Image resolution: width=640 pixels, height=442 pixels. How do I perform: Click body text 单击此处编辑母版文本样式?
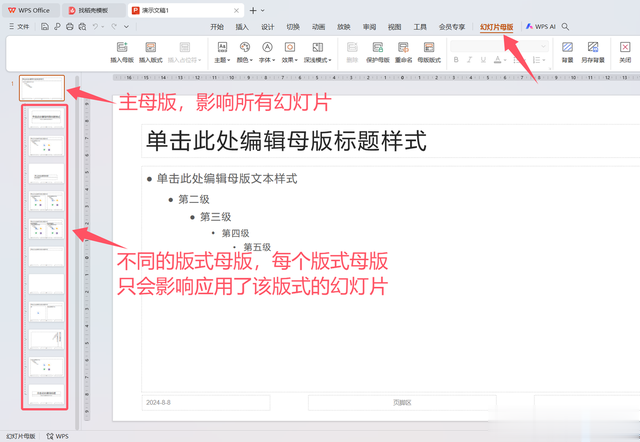click(x=227, y=179)
